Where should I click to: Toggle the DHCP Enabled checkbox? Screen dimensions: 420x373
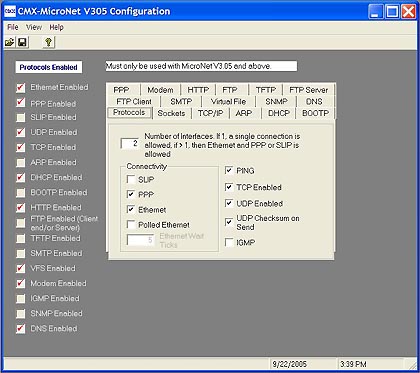(x=21, y=178)
